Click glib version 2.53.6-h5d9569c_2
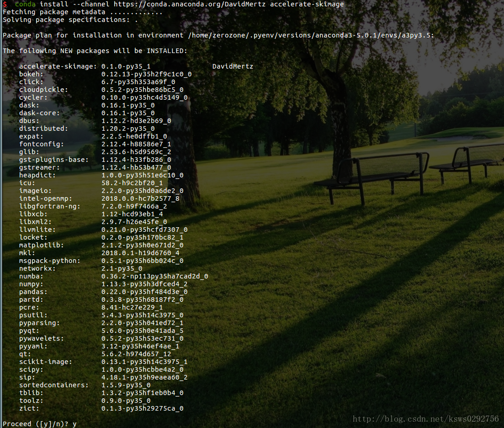 point(136,152)
